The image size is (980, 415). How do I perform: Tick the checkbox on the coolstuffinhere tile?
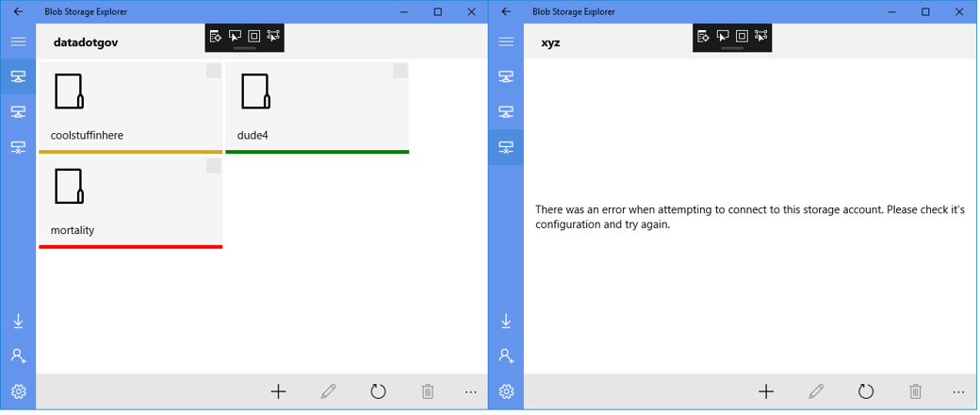coord(214,72)
